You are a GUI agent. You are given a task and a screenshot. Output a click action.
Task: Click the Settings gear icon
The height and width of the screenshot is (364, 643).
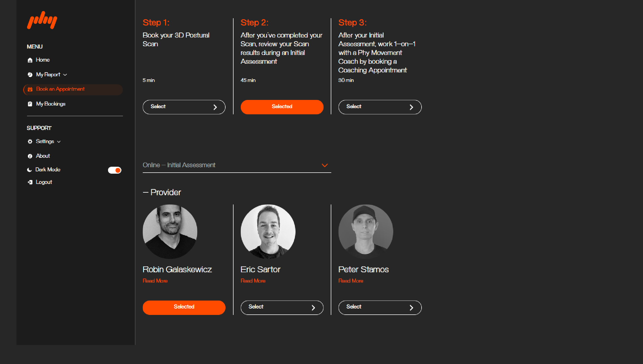coord(30,142)
